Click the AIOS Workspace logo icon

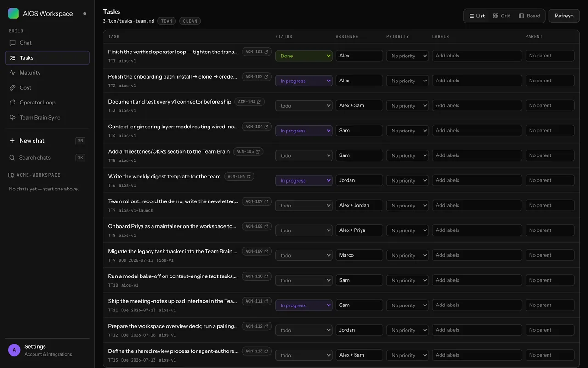click(x=14, y=13)
